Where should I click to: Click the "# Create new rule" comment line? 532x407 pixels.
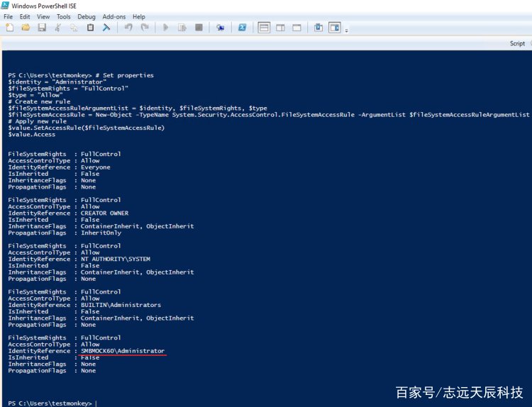pos(39,101)
